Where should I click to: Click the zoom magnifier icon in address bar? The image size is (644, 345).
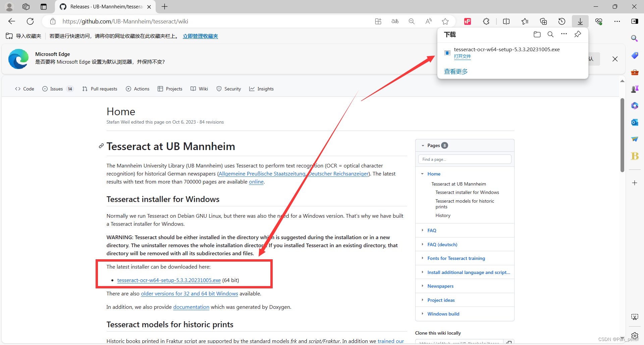pos(412,21)
